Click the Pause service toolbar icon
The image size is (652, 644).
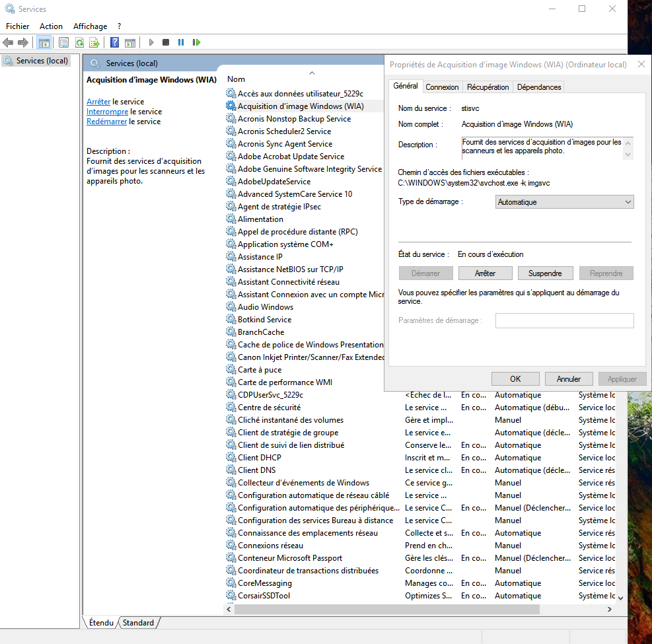[x=180, y=42]
